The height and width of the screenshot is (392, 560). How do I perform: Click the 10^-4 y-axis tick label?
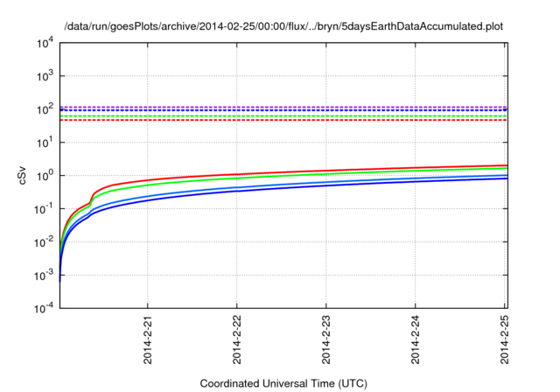tap(45, 308)
